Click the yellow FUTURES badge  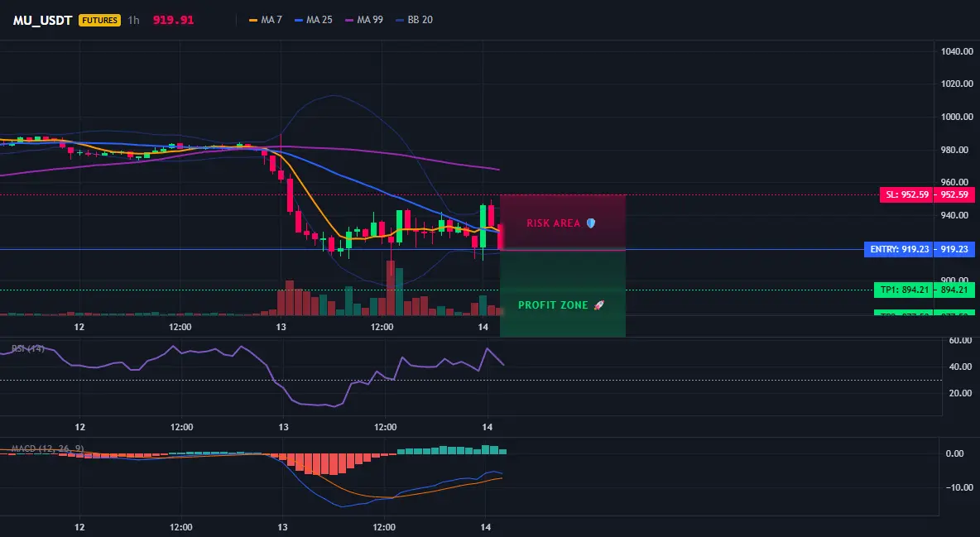tap(99, 20)
